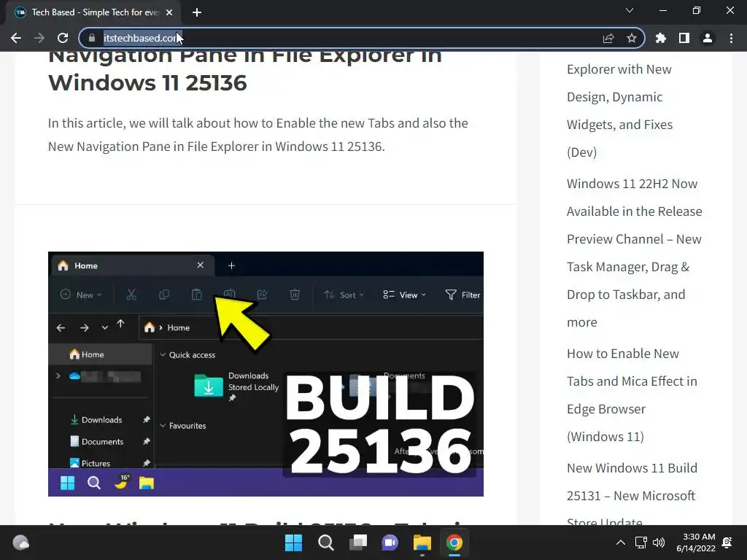Open the notification center icon

[x=727, y=542]
